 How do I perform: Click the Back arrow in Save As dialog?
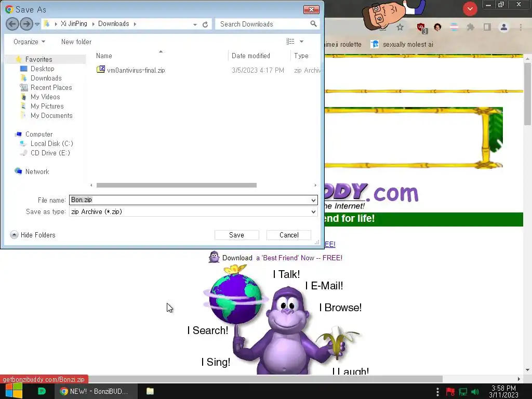pyautogui.click(x=12, y=24)
